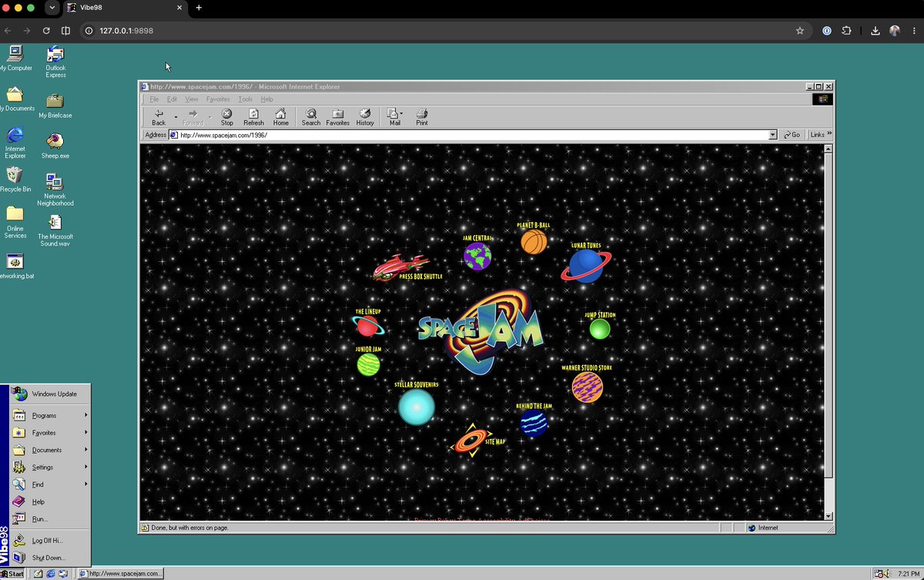Click the spacejam.com taskbar window button
924x580 pixels.
click(x=121, y=573)
